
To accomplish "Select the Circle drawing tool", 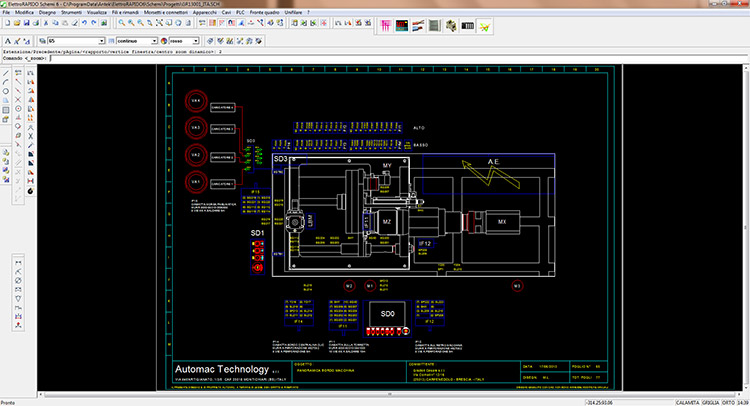I will pyautogui.click(x=6, y=91).
